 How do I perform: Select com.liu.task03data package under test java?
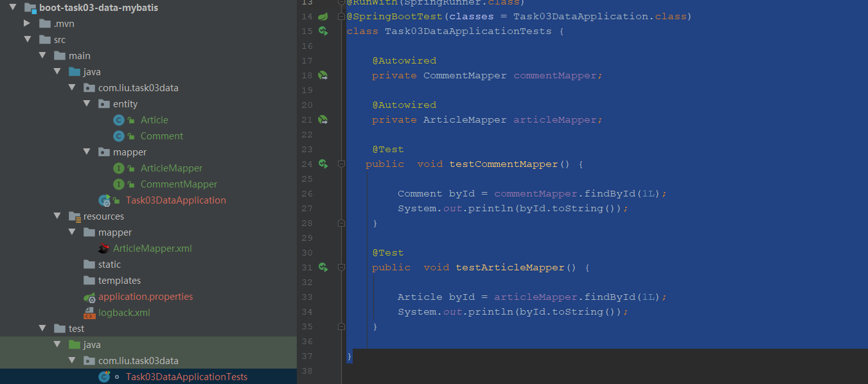[x=148, y=361]
